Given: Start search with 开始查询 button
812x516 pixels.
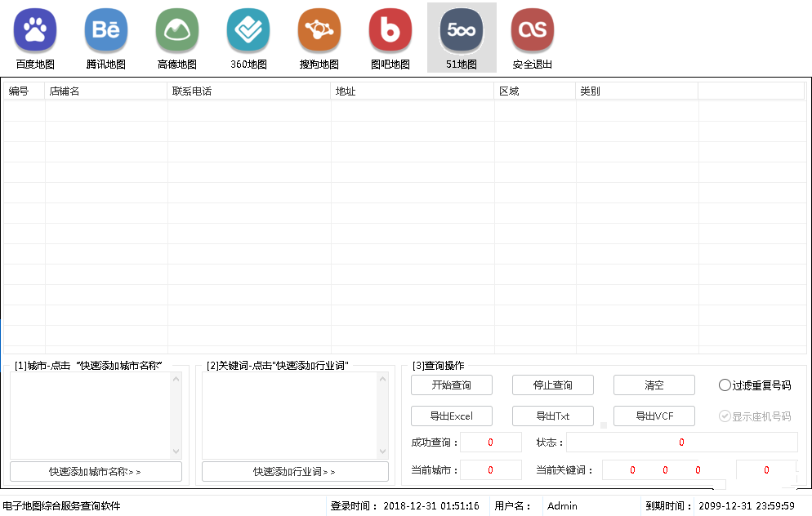Looking at the screenshot, I should click(x=452, y=385).
